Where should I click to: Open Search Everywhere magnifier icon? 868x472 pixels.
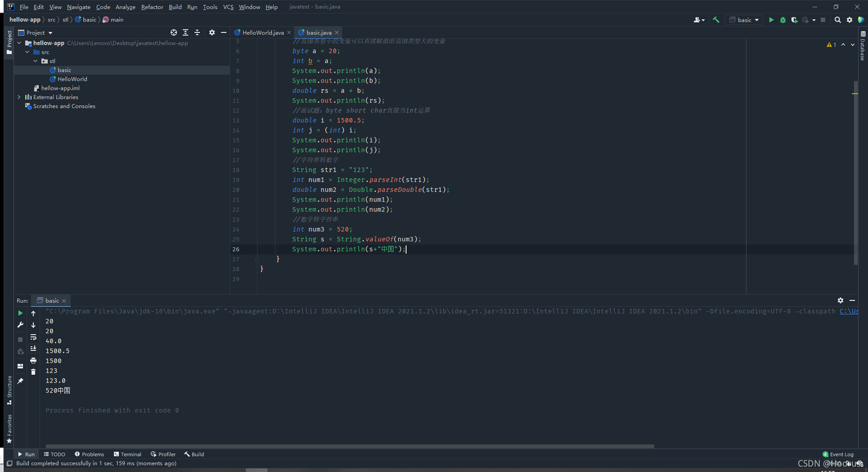click(x=837, y=20)
